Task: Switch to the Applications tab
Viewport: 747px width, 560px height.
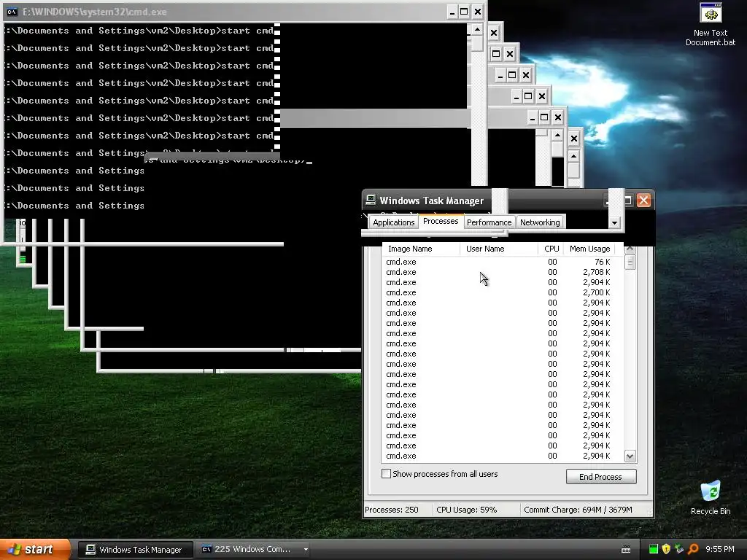Action: pyautogui.click(x=393, y=222)
